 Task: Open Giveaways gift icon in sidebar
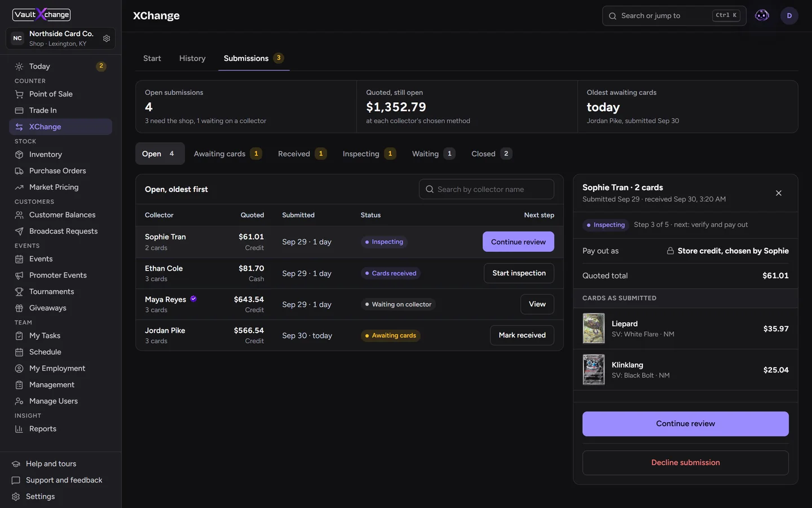(19, 308)
